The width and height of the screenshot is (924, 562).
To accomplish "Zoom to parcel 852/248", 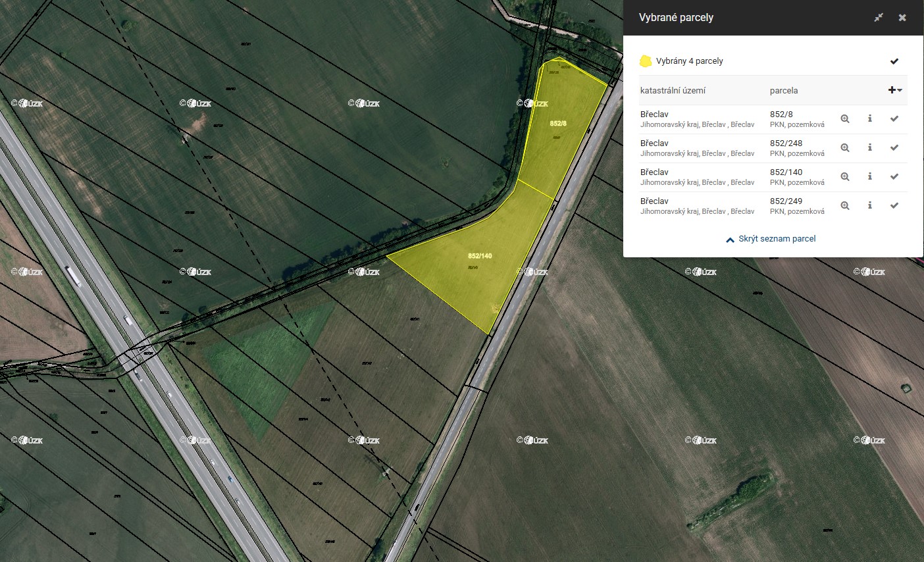I will click(845, 148).
